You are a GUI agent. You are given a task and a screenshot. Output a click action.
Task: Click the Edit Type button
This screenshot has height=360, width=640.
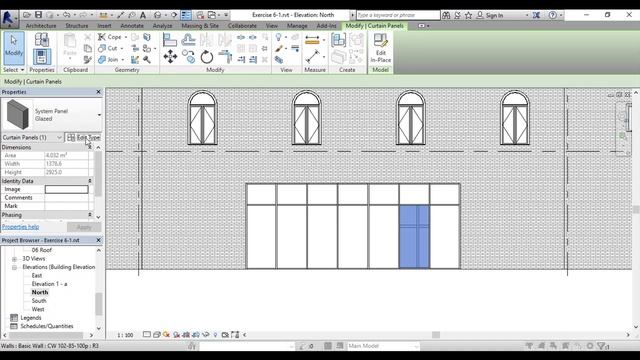(83, 138)
